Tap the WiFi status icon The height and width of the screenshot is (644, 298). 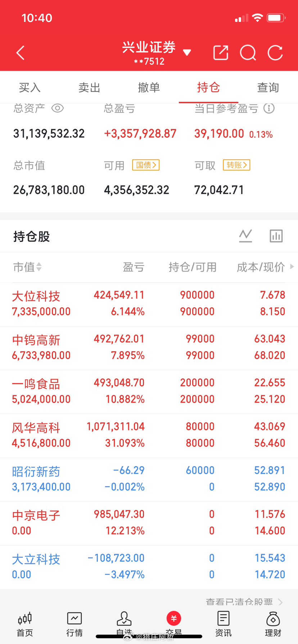[x=257, y=18]
